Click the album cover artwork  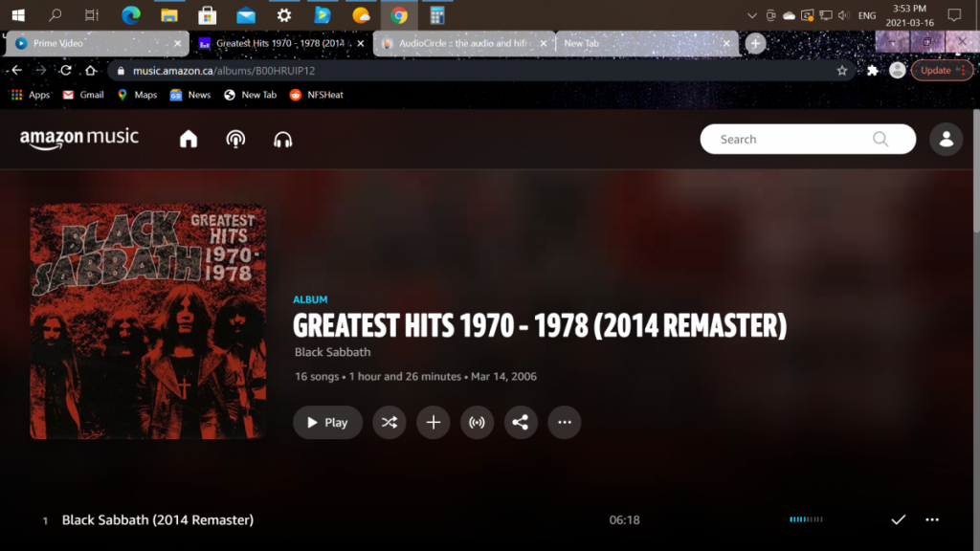(x=148, y=321)
